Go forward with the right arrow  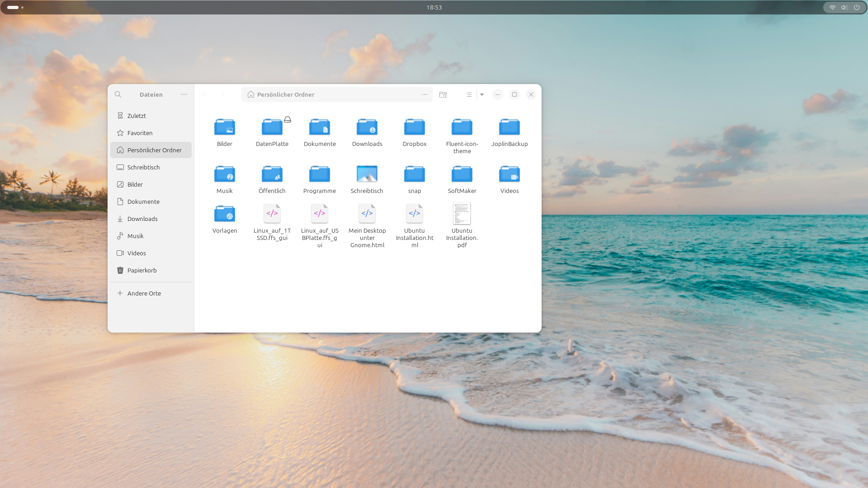coord(222,94)
